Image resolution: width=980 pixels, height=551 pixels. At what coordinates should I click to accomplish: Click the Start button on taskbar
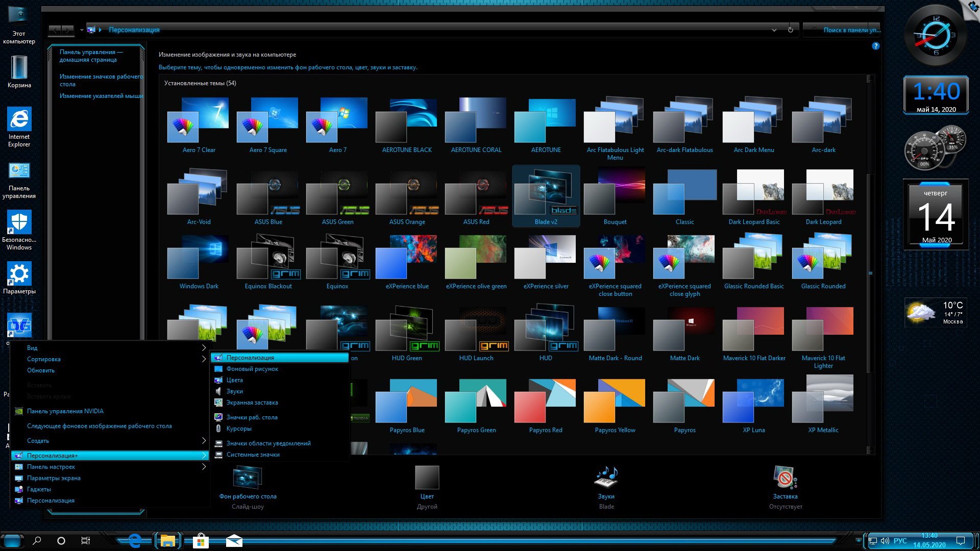[12, 541]
